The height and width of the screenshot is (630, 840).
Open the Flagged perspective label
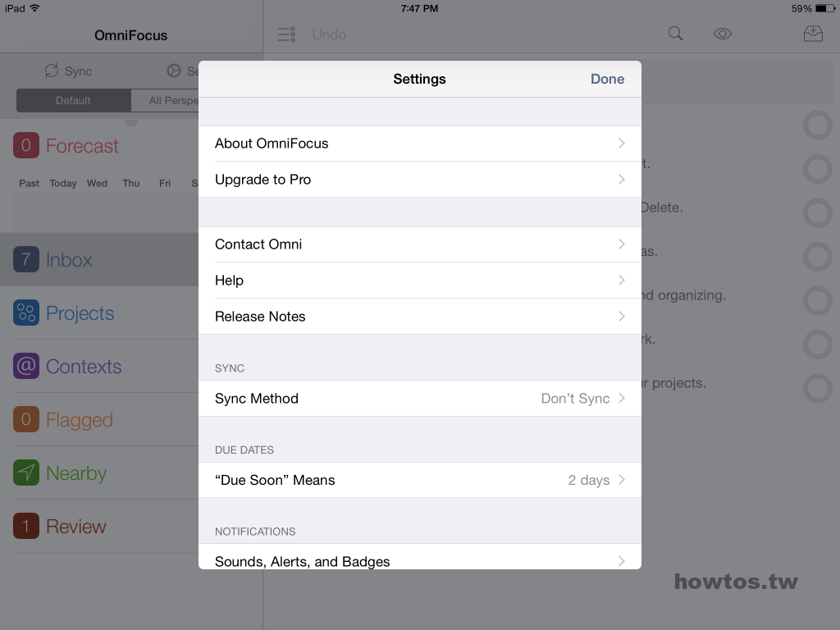click(x=80, y=420)
